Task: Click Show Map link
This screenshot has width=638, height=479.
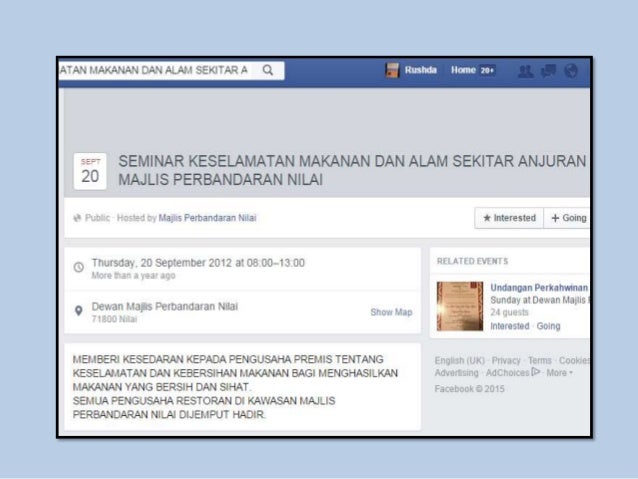Action: click(391, 312)
